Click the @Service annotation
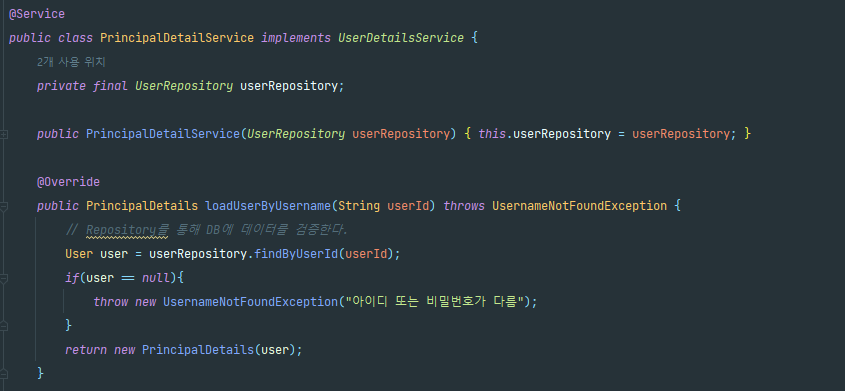 click(37, 14)
